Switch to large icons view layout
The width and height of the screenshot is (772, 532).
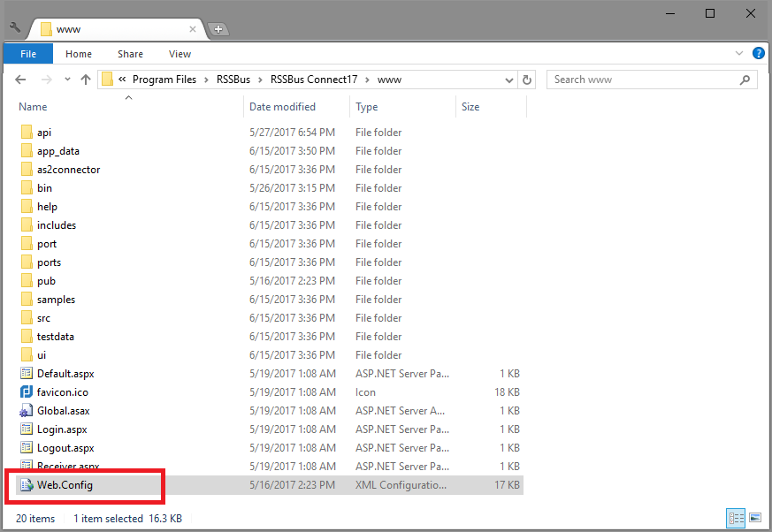click(x=755, y=518)
